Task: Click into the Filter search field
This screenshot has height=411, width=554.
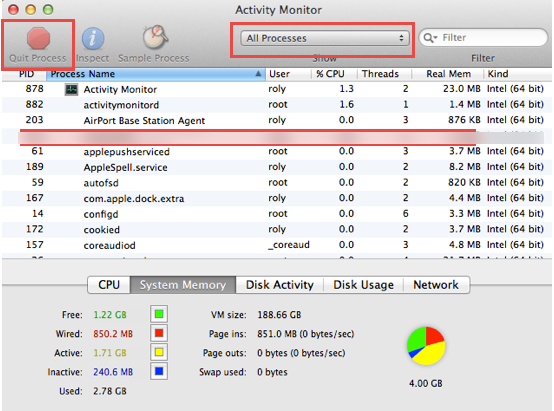Action: tap(483, 37)
